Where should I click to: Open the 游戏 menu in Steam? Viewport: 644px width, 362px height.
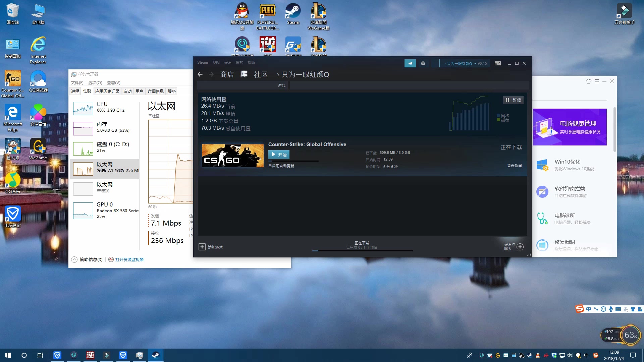tap(239, 63)
